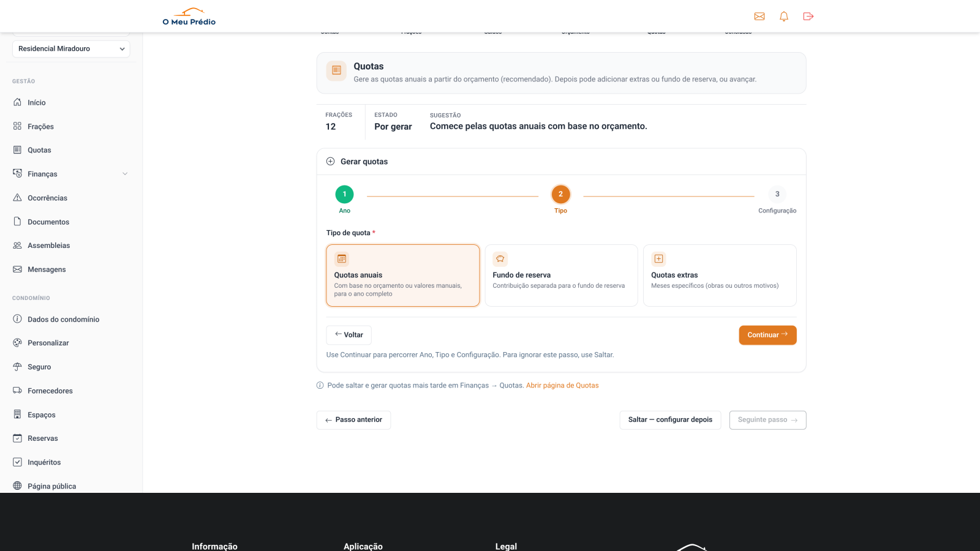The width and height of the screenshot is (980, 551).
Task: Click the Início home icon in sidebar
Action: [x=17, y=102]
